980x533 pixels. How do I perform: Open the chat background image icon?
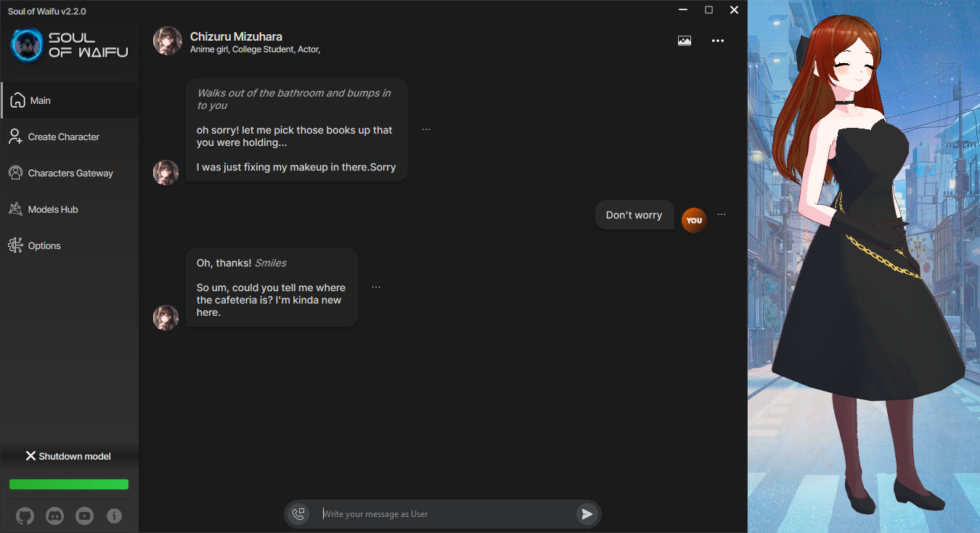tap(685, 41)
